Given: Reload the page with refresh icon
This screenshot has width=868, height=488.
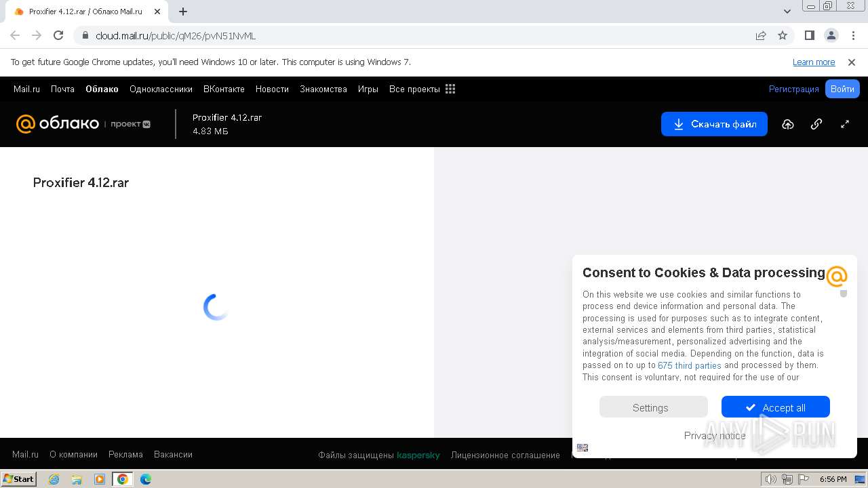Looking at the screenshot, I should point(58,35).
